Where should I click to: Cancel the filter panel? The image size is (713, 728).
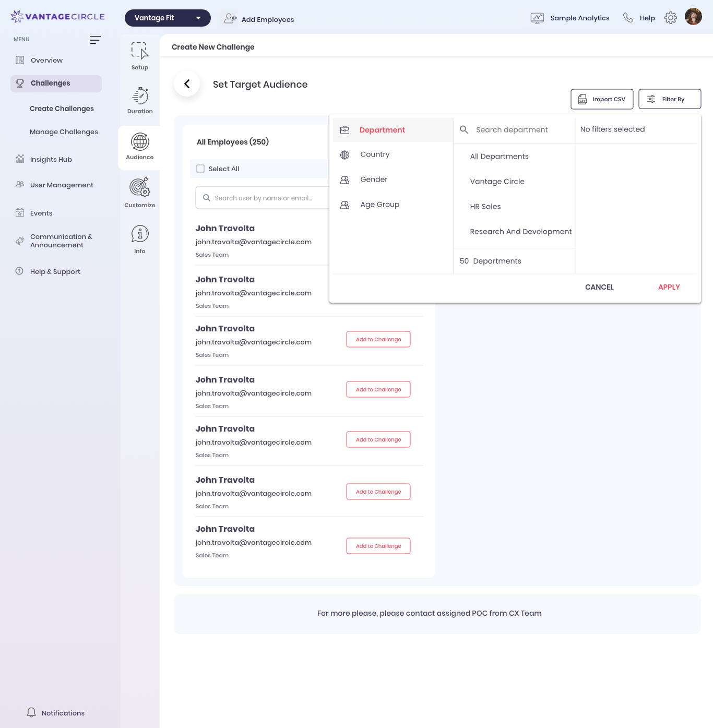[x=599, y=287]
